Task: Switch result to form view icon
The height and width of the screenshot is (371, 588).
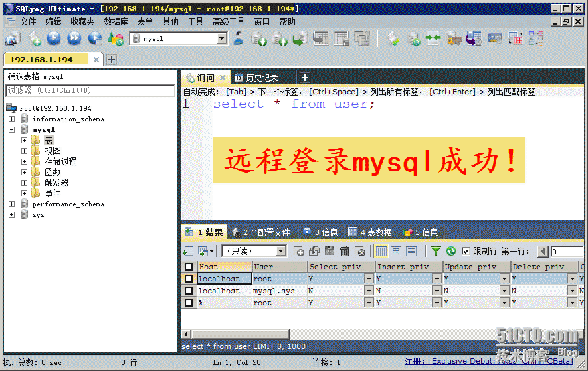Action: click(396, 251)
